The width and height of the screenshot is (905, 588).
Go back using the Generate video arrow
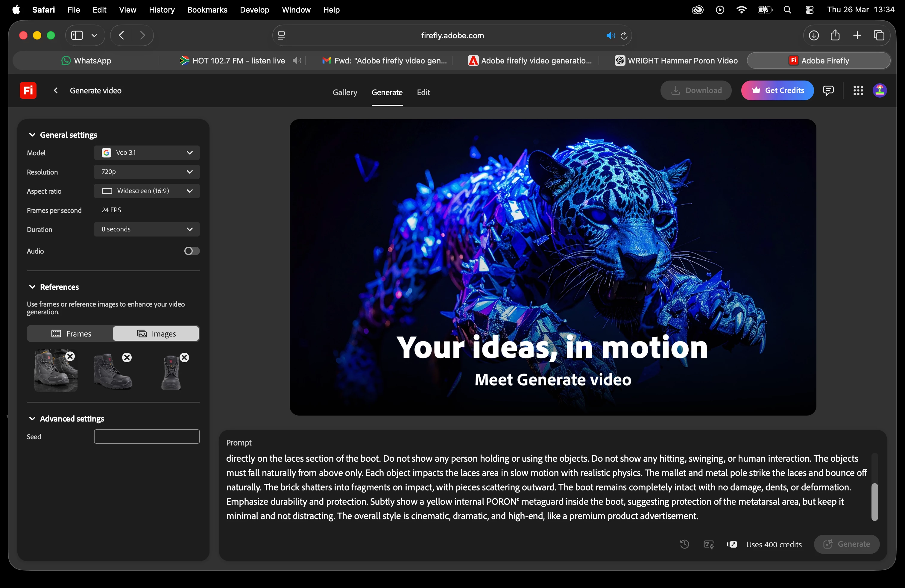click(x=56, y=90)
